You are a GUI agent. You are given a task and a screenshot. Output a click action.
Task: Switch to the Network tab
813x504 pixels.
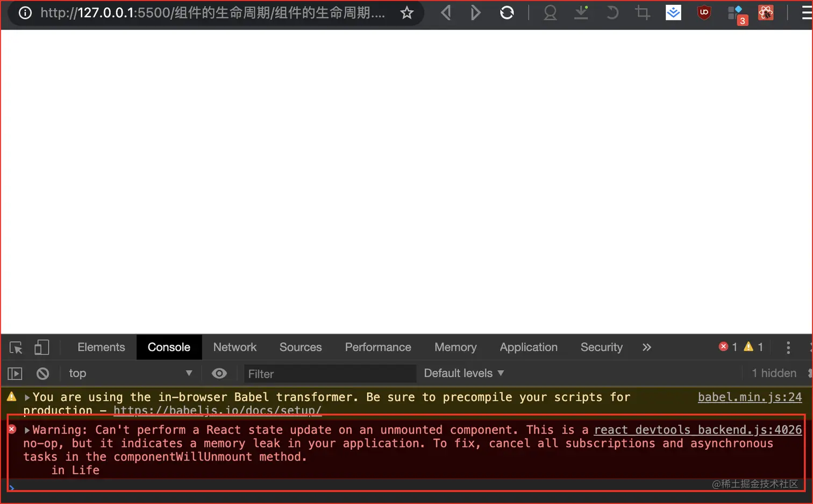235,347
